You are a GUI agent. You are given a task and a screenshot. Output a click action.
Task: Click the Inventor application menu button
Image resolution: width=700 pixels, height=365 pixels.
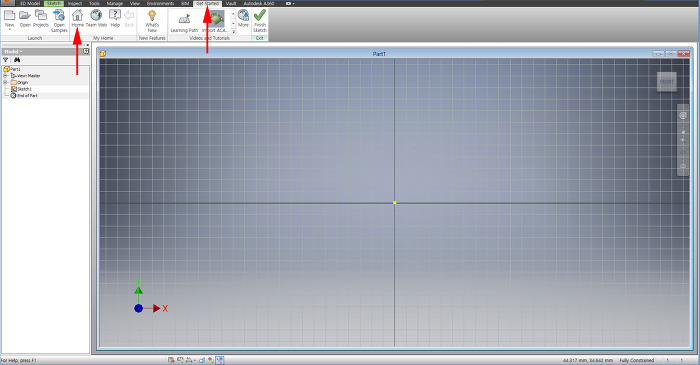tap(7, 3)
